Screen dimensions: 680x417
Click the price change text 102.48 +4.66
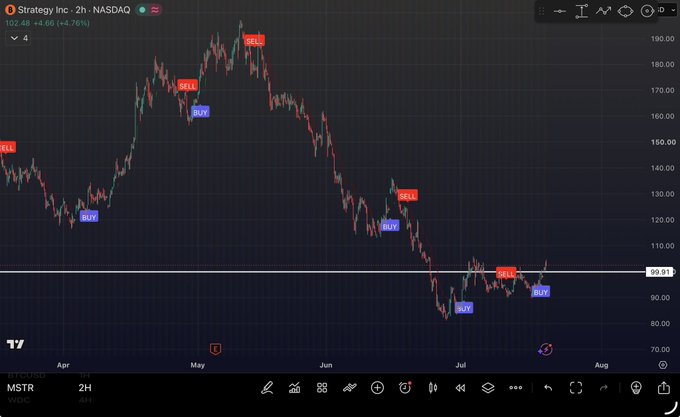[x=47, y=23]
